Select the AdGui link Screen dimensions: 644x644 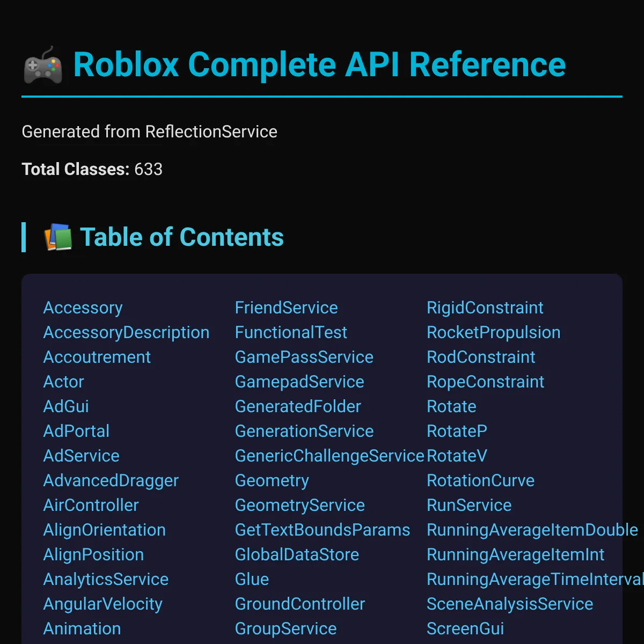pyautogui.click(x=66, y=407)
